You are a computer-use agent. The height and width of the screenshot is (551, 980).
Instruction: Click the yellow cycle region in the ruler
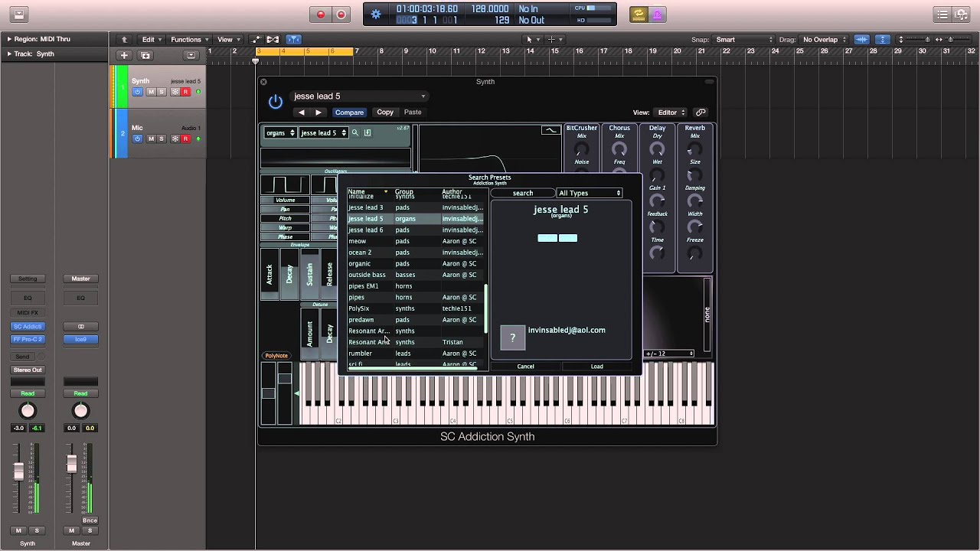pyautogui.click(x=305, y=51)
